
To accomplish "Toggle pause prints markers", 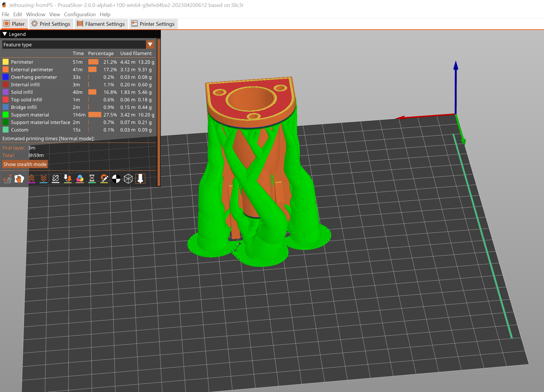I will (x=92, y=179).
